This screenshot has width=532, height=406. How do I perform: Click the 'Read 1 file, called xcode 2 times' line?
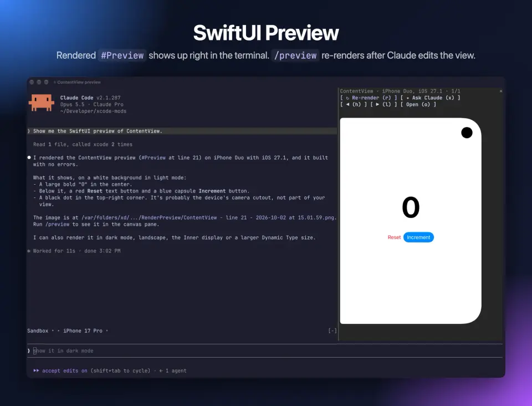tap(83, 144)
